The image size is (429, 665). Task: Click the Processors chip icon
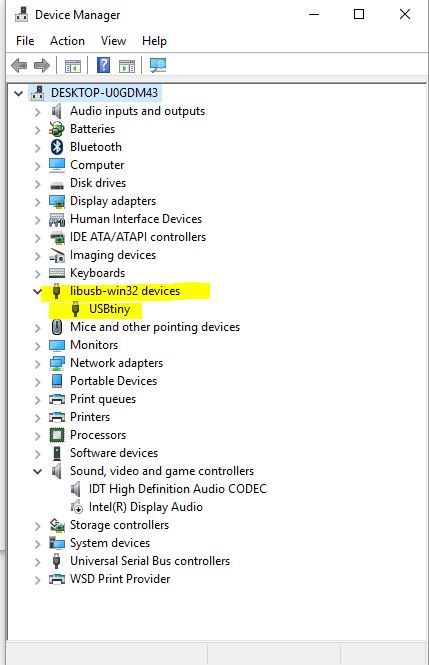pos(57,435)
